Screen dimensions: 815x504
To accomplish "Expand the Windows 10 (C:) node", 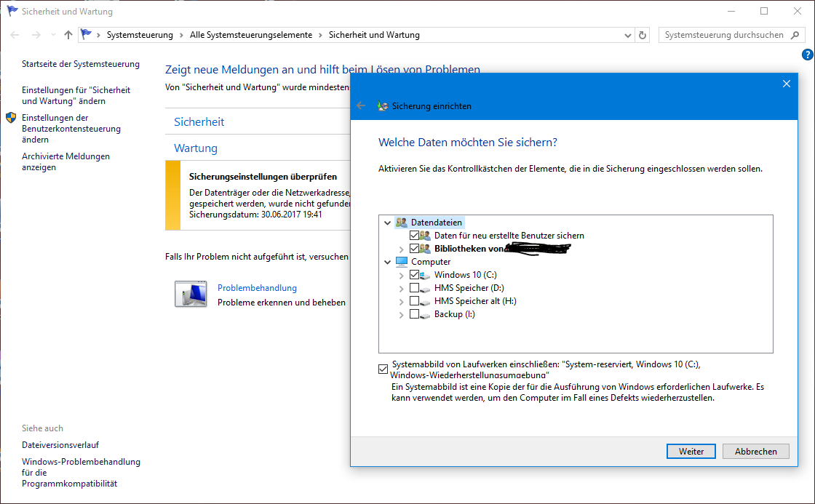I will pyautogui.click(x=401, y=276).
